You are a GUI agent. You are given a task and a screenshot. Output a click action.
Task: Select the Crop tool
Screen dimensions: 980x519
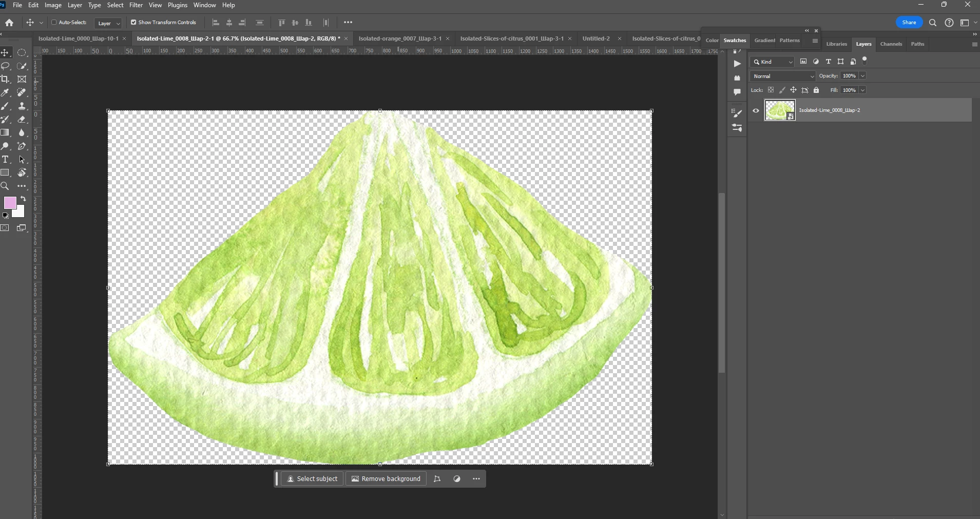point(5,79)
